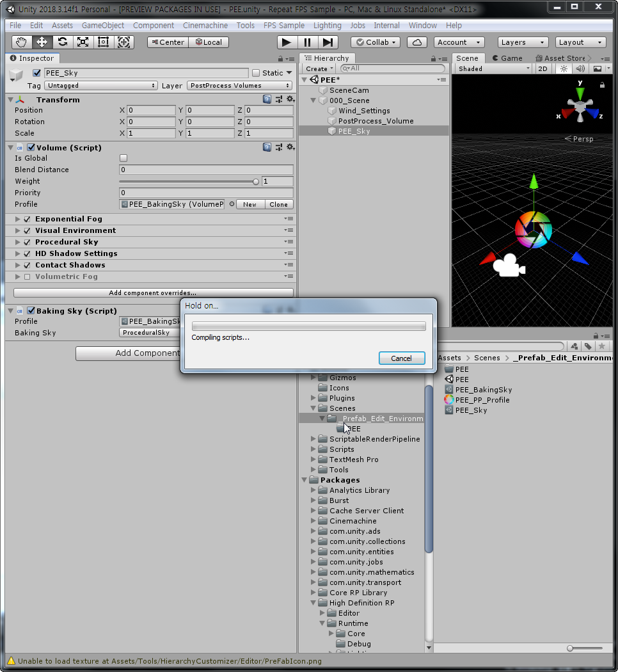Viewport: 618px width, 672px height.
Task: Toggle the Baking Sky script checkbox
Action: [x=31, y=310]
